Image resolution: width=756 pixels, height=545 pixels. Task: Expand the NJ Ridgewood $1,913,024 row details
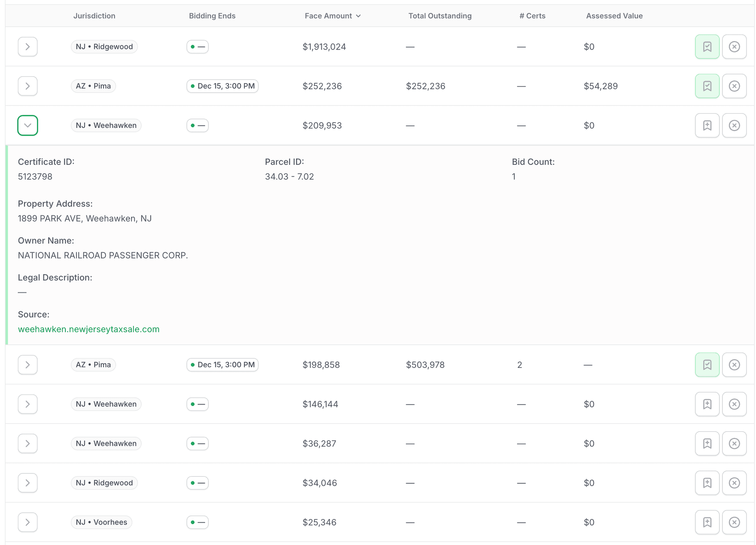point(28,46)
